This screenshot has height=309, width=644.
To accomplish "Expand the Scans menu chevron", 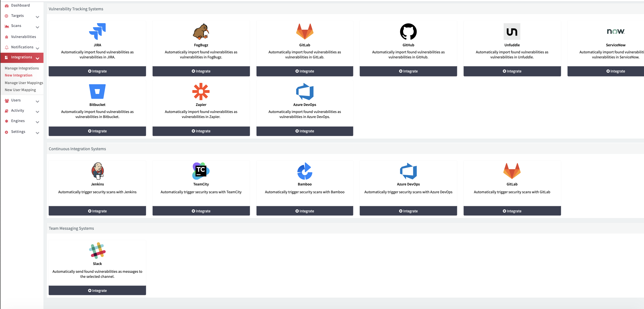I will click(x=37, y=27).
